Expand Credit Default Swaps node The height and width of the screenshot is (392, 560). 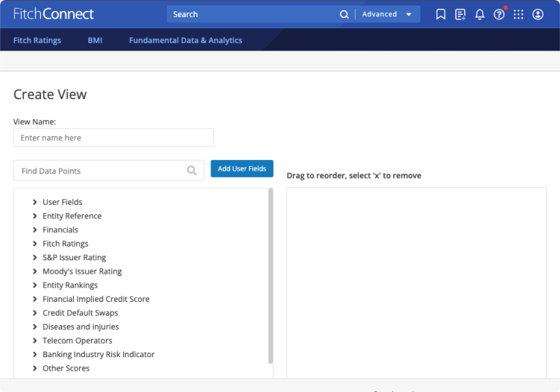[x=35, y=313]
